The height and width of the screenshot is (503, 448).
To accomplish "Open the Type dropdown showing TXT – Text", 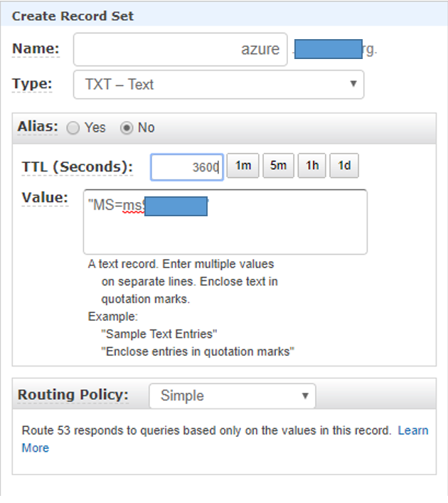I will point(218,84).
